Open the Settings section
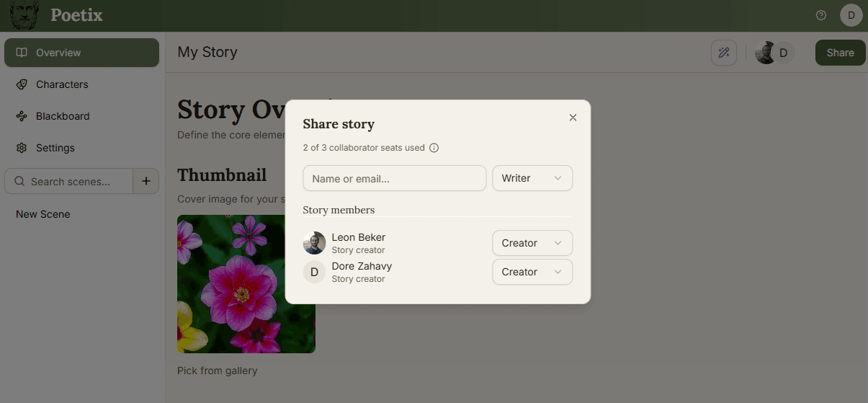868x403 pixels. [81, 148]
